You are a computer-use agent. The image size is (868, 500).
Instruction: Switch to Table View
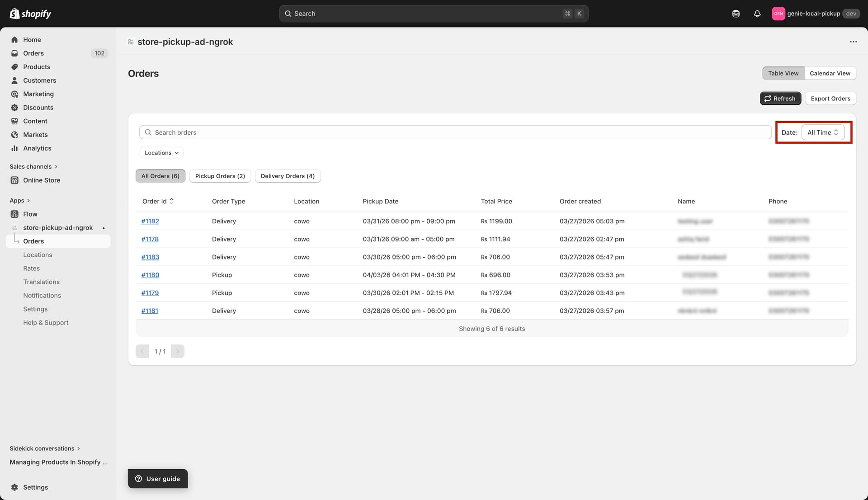pos(783,73)
